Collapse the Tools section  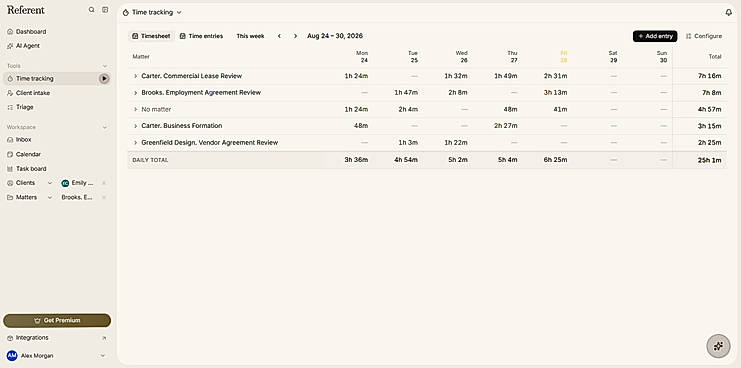pyautogui.click(x=104, y=66)
